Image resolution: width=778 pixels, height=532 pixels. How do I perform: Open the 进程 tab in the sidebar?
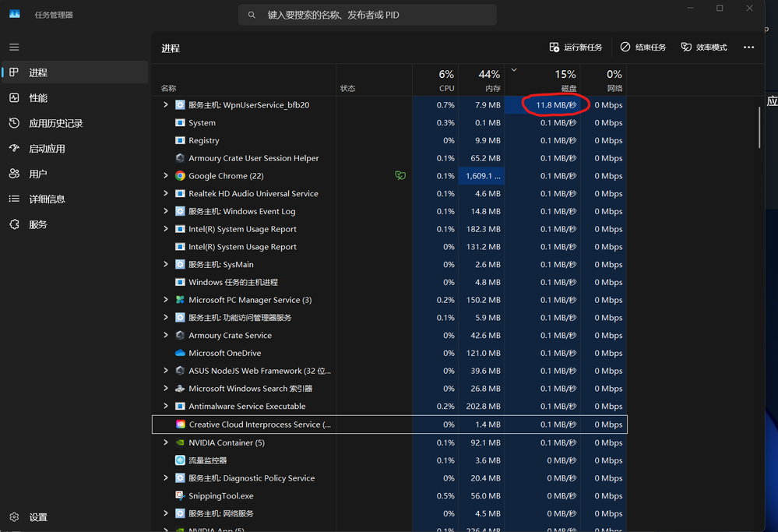click(x=76, y=72)
